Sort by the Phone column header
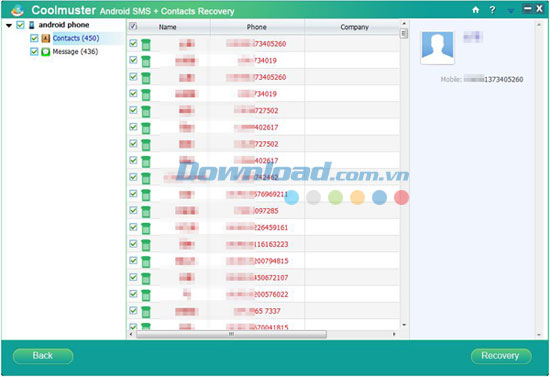Image resolution: width=550 pixels, height=377 pixels. [x=257, y=27]
